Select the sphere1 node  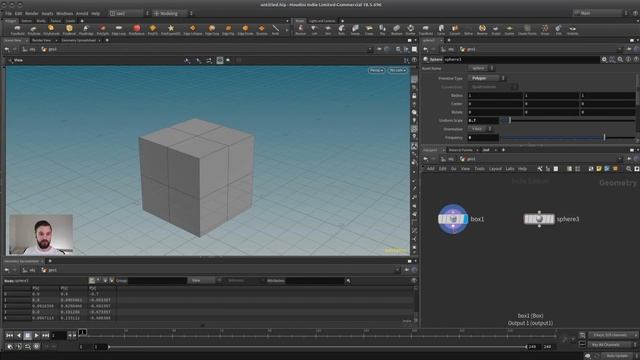(x=539, y=219)
